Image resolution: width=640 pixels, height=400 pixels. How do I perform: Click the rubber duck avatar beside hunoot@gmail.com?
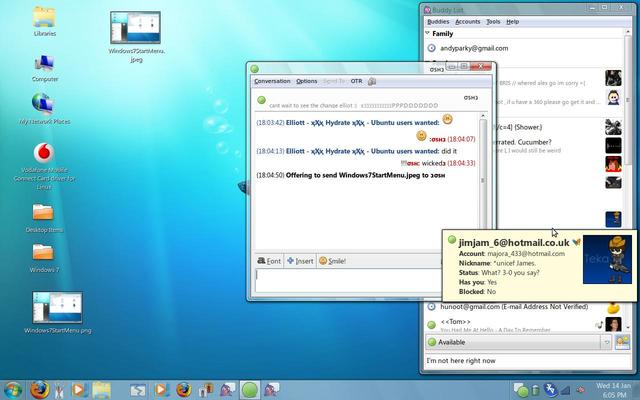[x=613, y=307]
